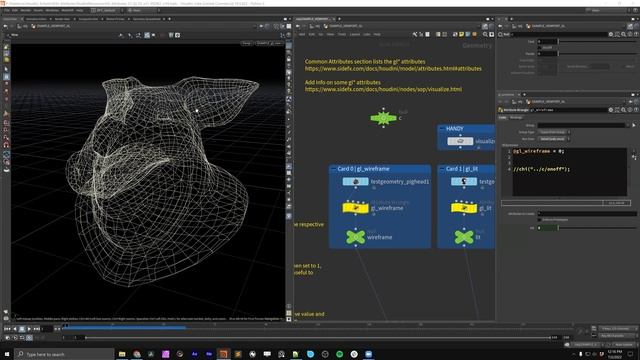Viewport: 640px width, 360px height.
Task: Toggle the Enforce Prototypes checkbox
Action: pos(540,220)
